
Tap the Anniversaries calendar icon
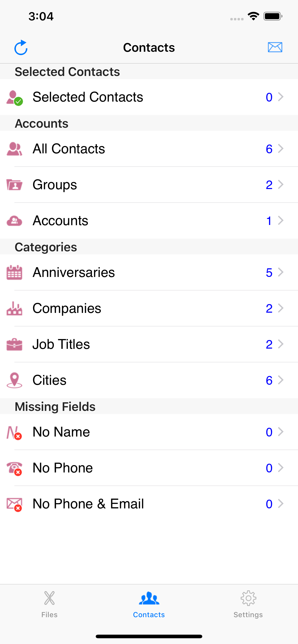[x=14, y=272]
